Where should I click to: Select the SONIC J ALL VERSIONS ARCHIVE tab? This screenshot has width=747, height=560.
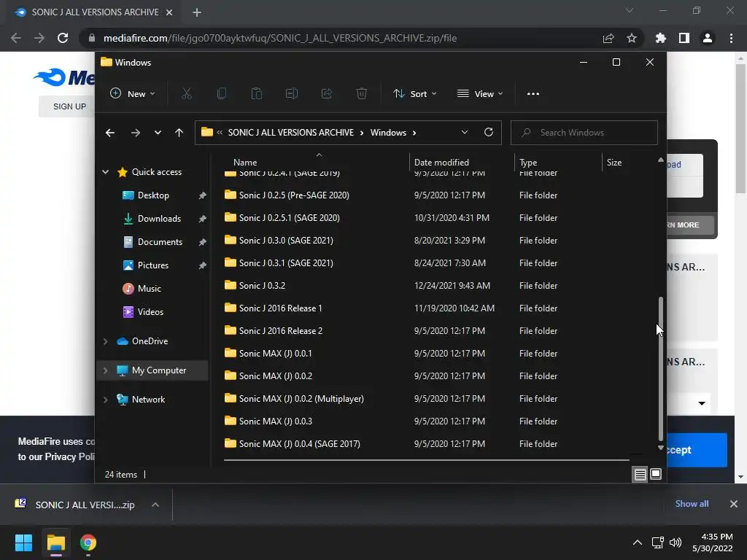94,12
